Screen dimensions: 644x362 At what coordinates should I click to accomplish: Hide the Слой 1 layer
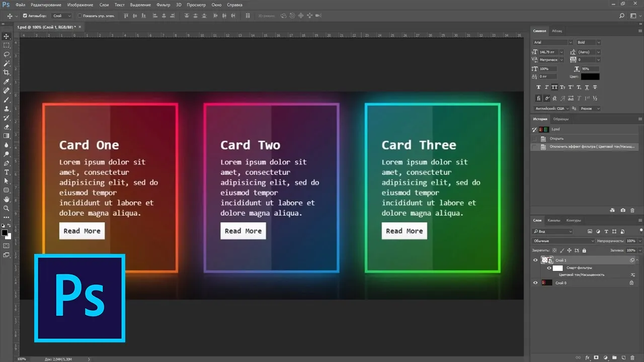(535, 260)
